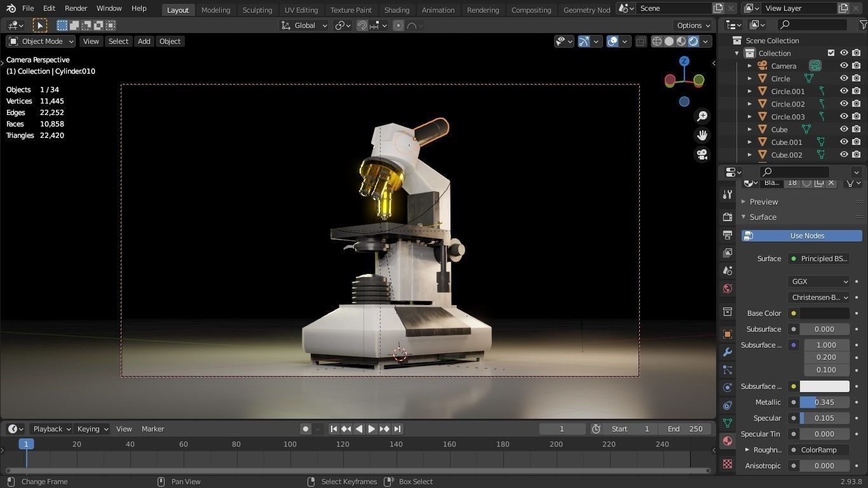Click the pan hand icon in viewport
The image size is (868, 488).
tap(702, 135)
